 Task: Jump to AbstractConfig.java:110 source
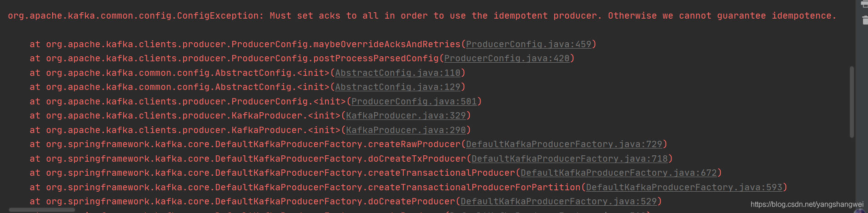coord(397,73)
